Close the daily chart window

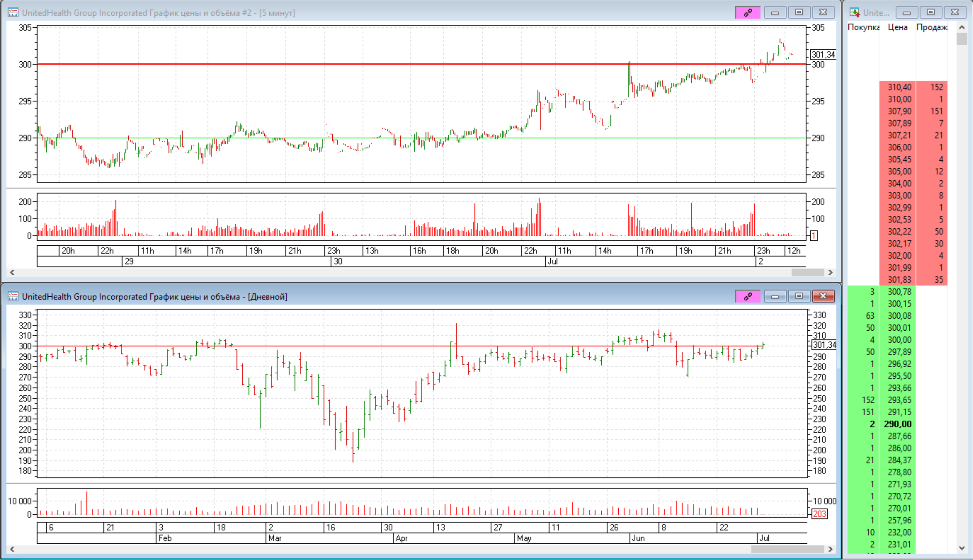pyautogui.click(x=823, y=296)
